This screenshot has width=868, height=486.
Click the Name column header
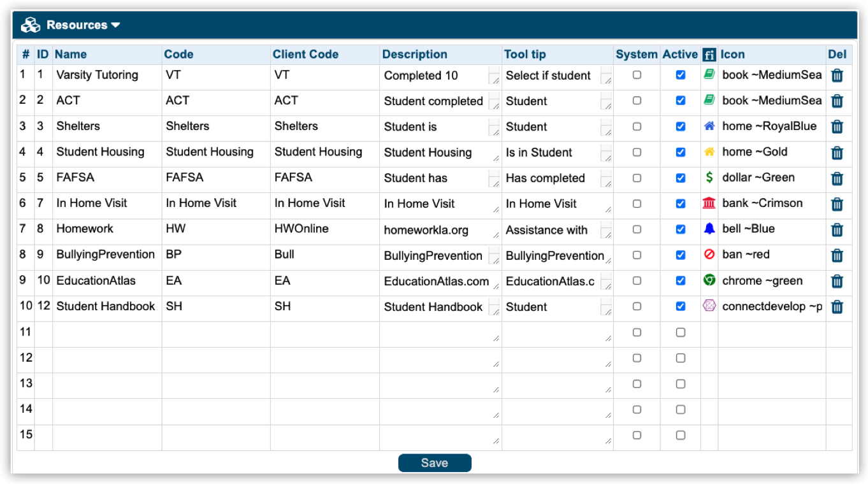71,55
